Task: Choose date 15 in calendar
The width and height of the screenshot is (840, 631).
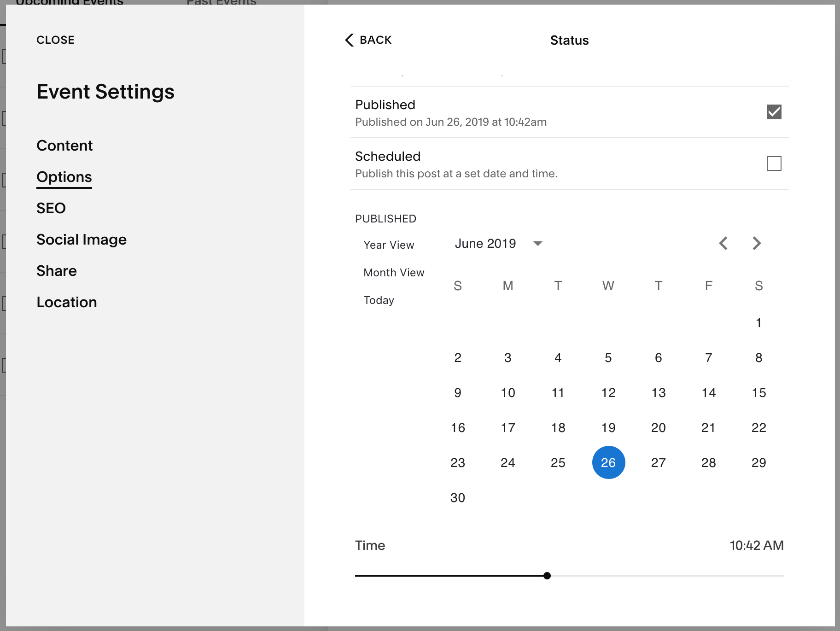Action: click(x=758, y=392)
